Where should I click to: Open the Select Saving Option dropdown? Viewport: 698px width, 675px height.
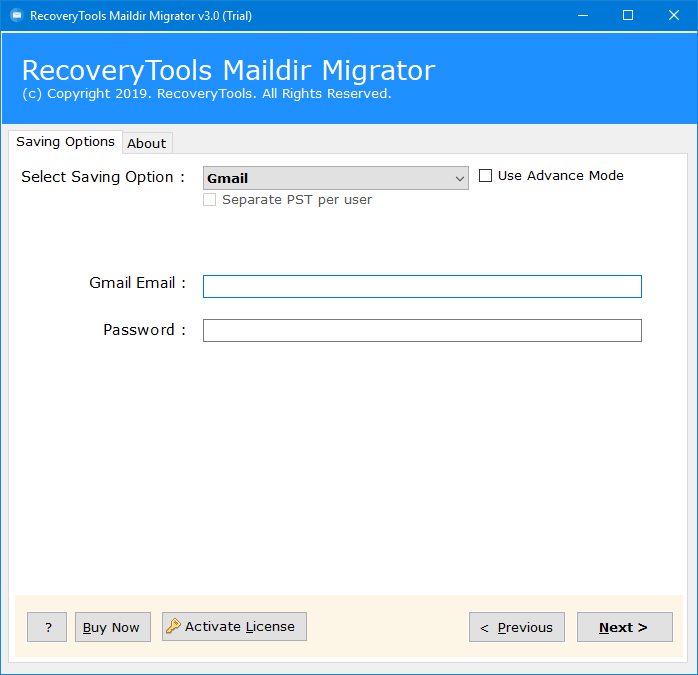336,178
